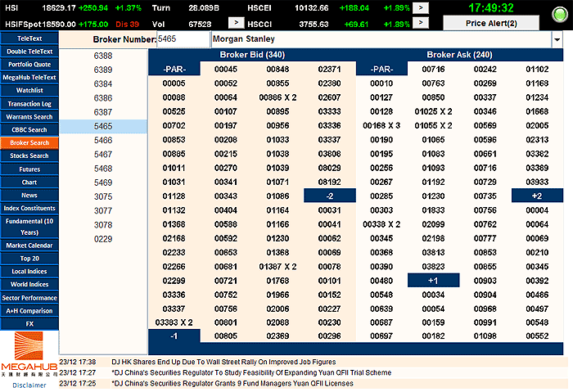The image size is (573, 392).
Task: Switch to the TeleText menu
Action: click(x=29, y=38)
